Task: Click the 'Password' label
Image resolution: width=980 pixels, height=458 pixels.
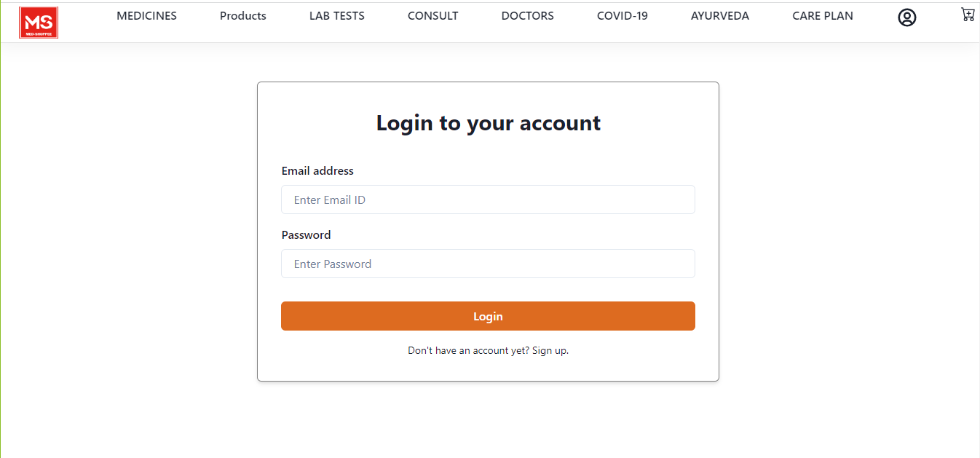Action: 306,234
